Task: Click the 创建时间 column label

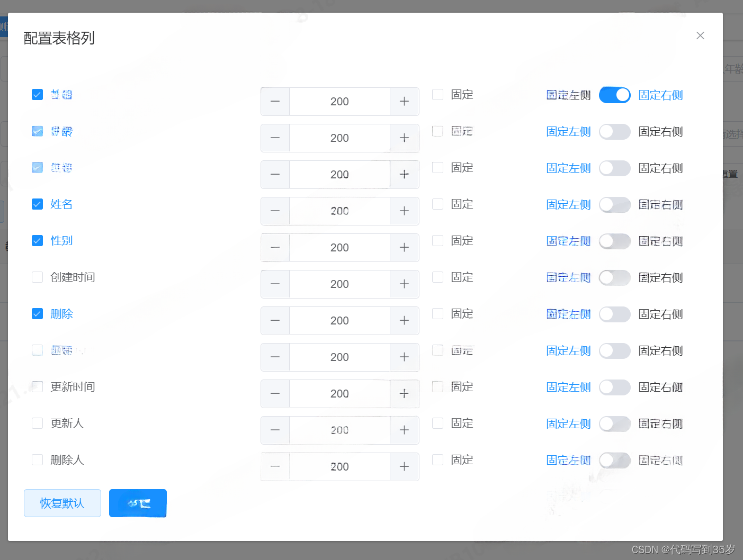Action: pyautogui.click(x=73, y=277)
